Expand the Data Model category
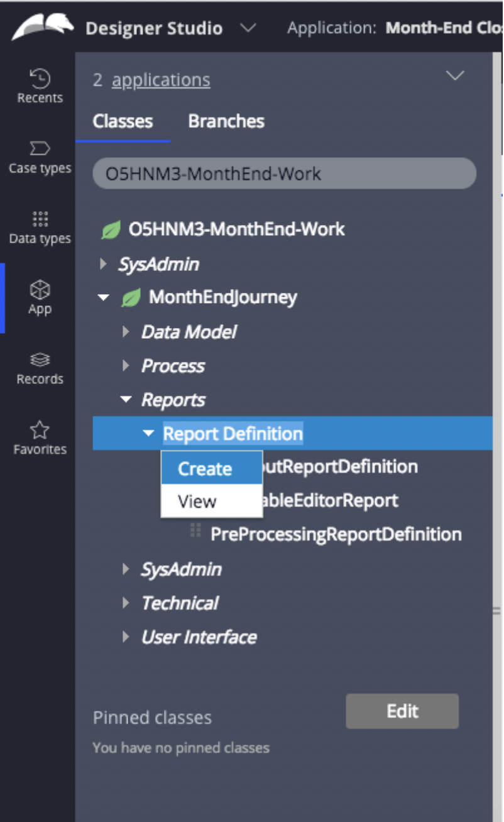The image size is (504, 822). click(126, 332)
